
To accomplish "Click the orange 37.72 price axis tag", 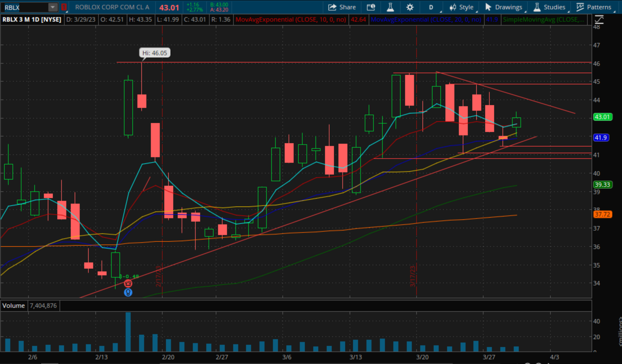I will click(x=602, y=214).
